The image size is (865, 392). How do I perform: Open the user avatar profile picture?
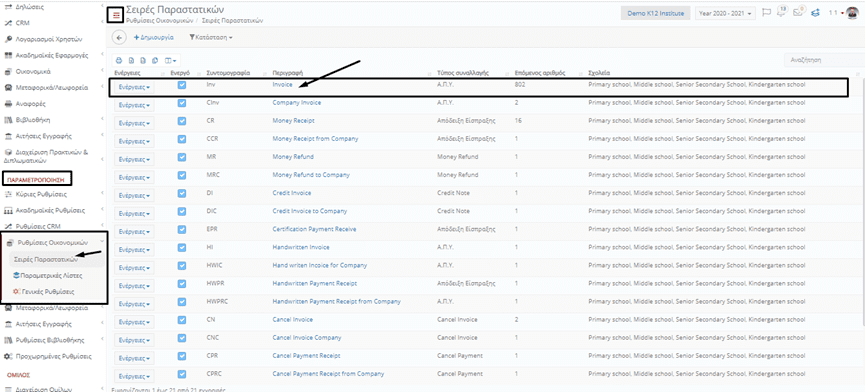point(851,13)
